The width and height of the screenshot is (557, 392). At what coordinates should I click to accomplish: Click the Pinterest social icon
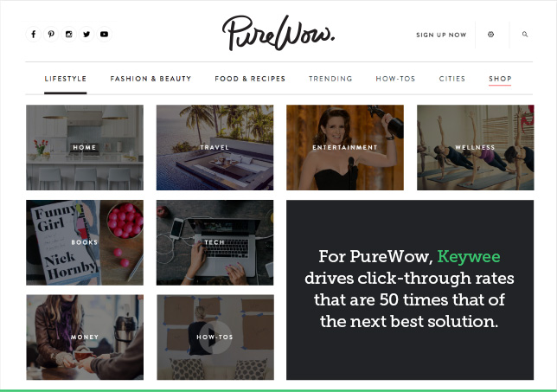click(51, 35)
